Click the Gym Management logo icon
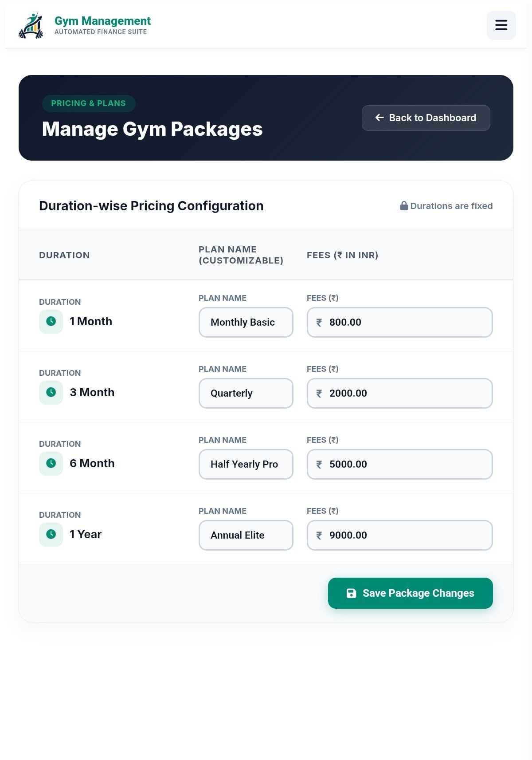 pos(31,26)
